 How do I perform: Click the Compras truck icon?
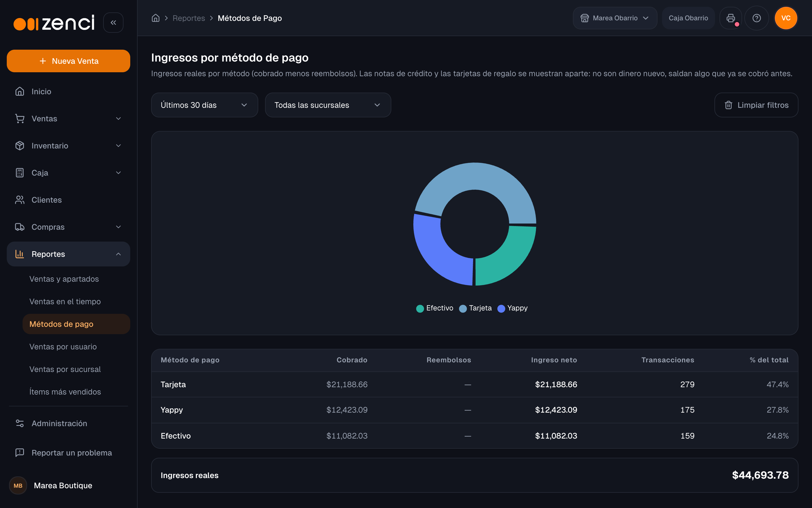click(20, 227)
